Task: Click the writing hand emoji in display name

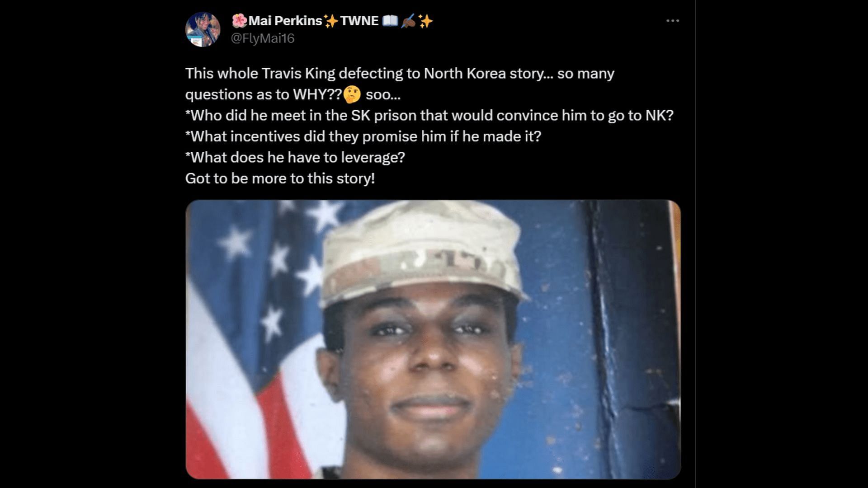Action: [x=408, y=21]
